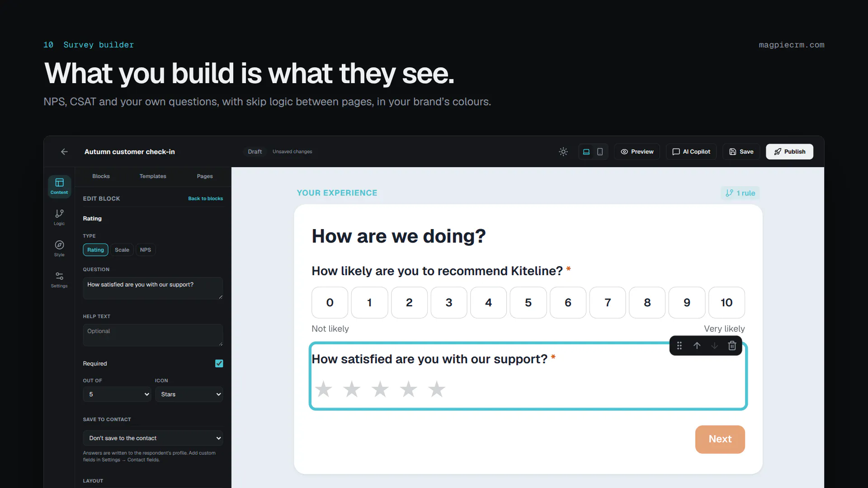
Task: Click the Question text field
Action: [153, 288]
